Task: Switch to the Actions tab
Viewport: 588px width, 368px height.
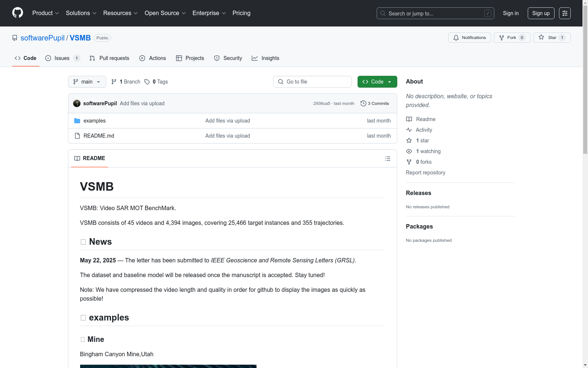Action: point(153,58)
